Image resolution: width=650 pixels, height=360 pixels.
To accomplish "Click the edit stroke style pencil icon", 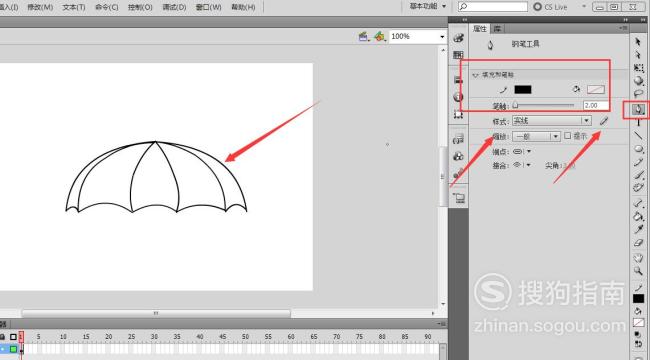I will click(x=604, y=121).
